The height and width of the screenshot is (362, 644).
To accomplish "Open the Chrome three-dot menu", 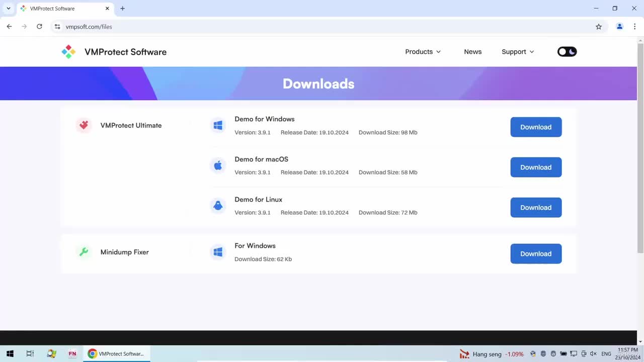I will click(634, 27).
